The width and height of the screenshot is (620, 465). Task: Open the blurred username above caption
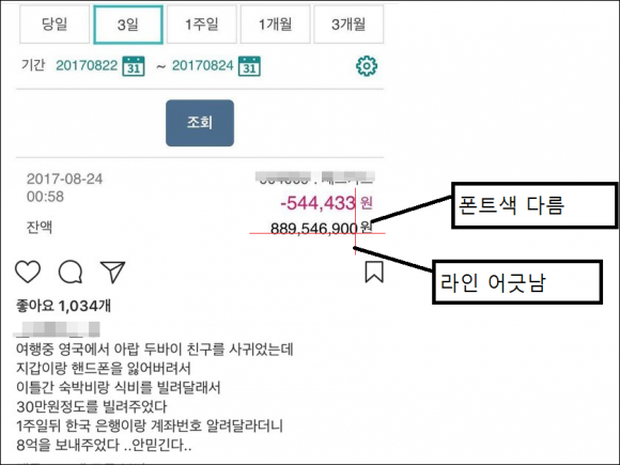point(57,329)
